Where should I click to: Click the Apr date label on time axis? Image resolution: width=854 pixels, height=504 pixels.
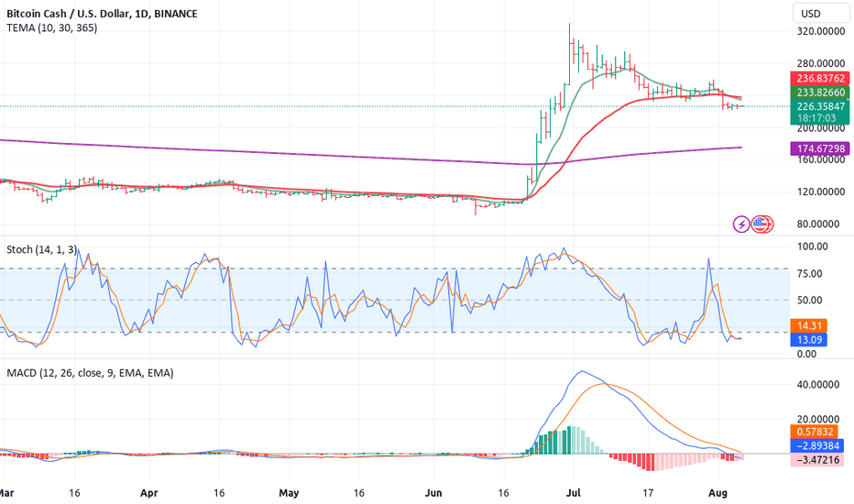[x=148, y=493]
